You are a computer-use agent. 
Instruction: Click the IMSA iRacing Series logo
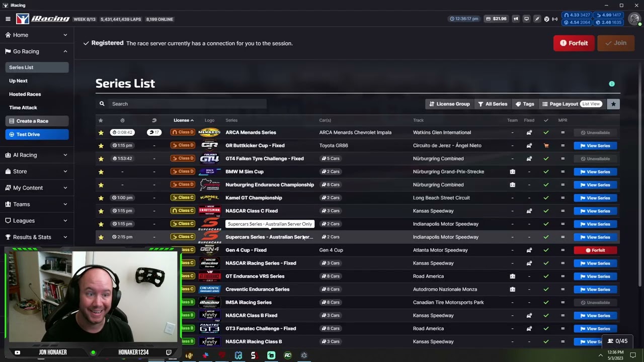[209, 303]
